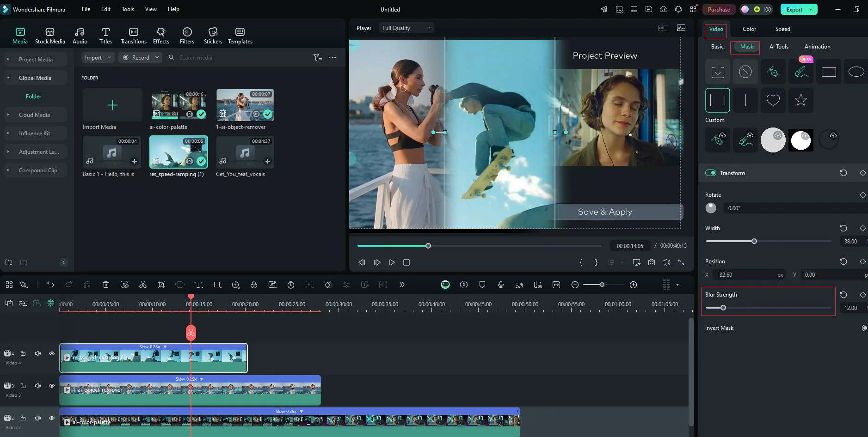
Task: Click the voiceover microphone icon
Action: [500, 285]
